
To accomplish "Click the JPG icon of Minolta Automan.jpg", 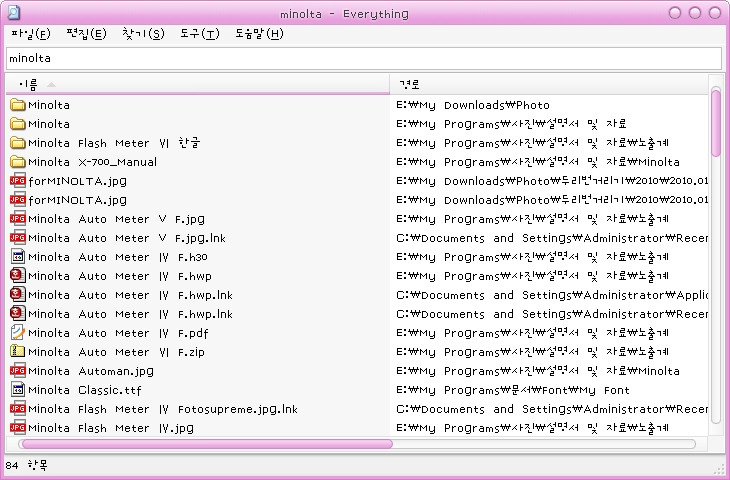I will [x=17, y=371].
